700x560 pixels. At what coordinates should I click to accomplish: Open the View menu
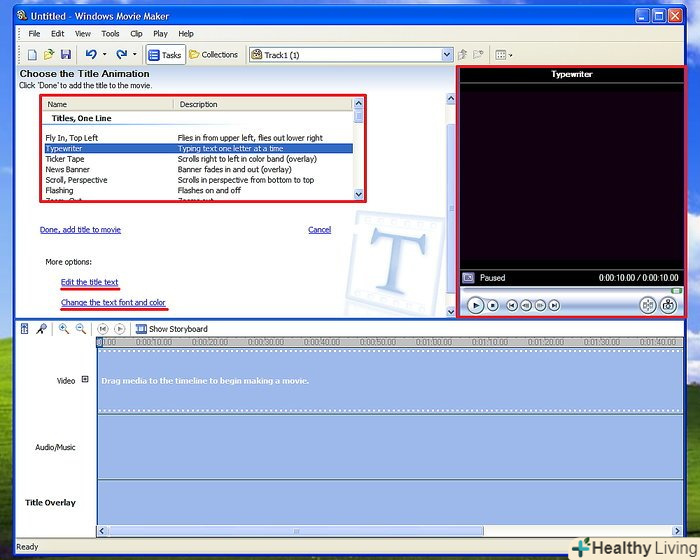83,33
